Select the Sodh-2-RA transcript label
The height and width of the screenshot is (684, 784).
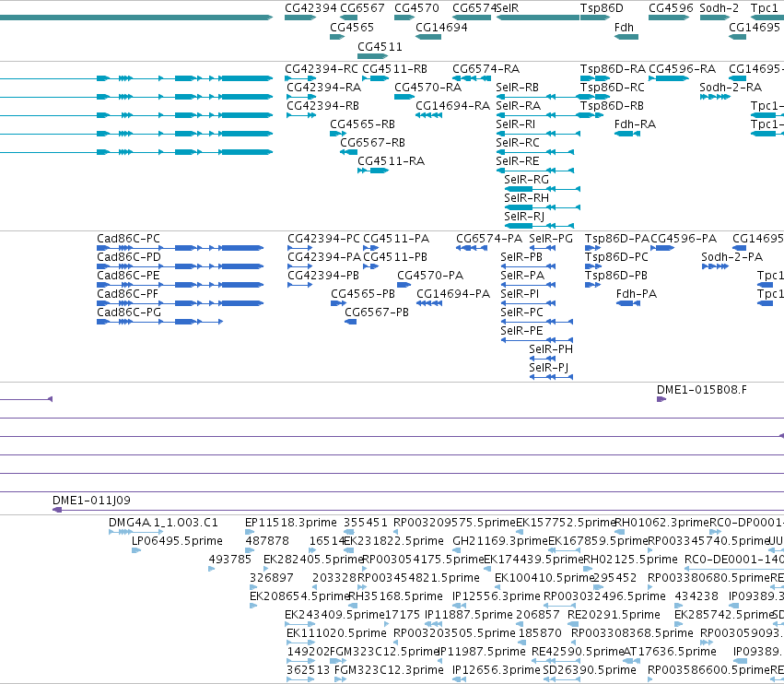(731, 88)
